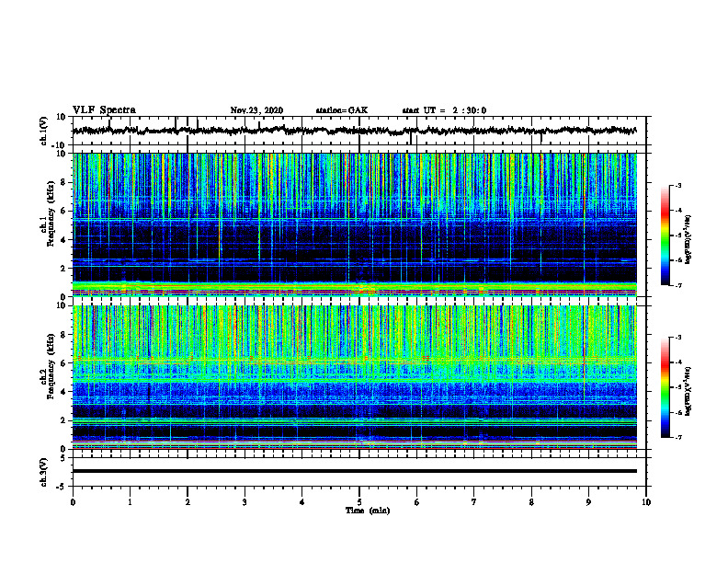Image resolution: width=728 pixels, height=563 pixels.
Task: Click the "Time (min)" axis label
Action: 368,511
